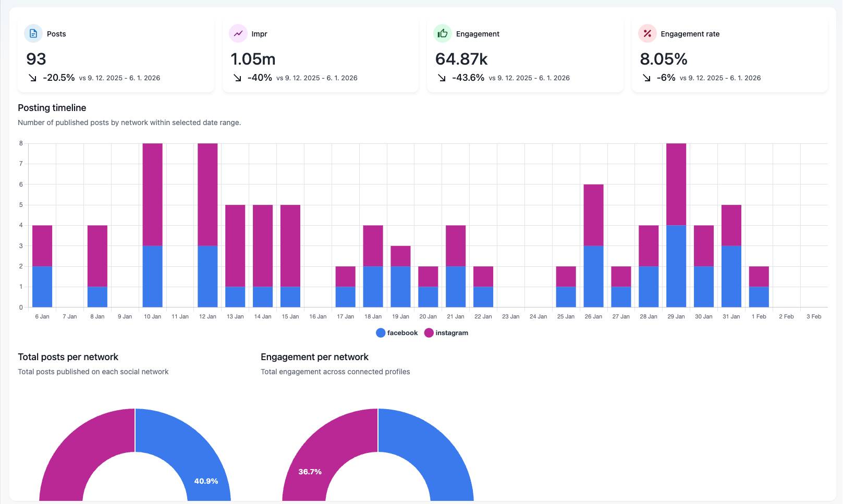Image resolution: width=843 pixels, height=504 pixels.
Task: Click the 3 Feb axis label
Action: 814,316
